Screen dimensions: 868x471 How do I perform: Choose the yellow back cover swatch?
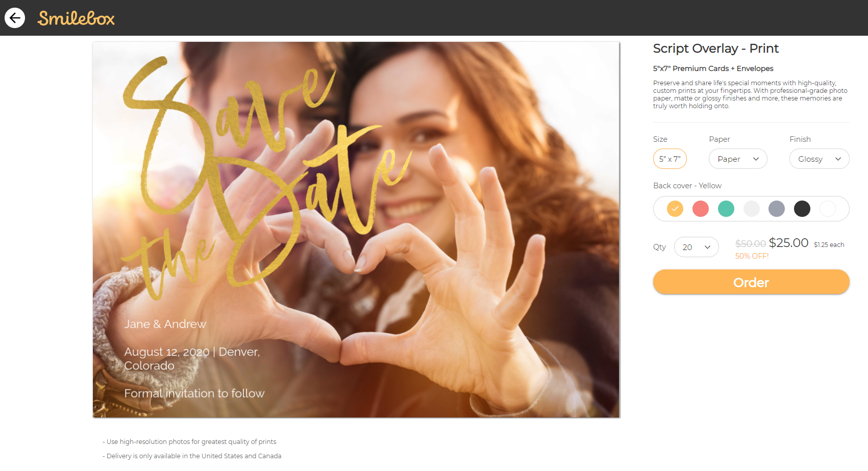tap(675, 209)
